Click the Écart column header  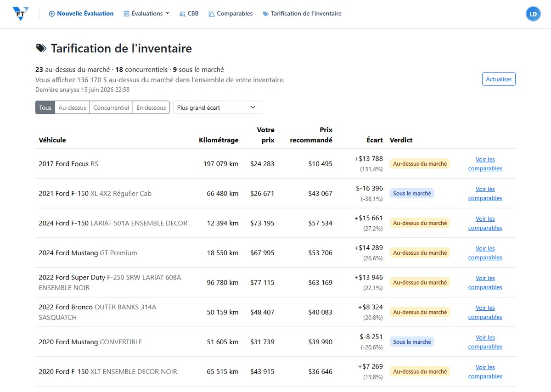(375, 140)
